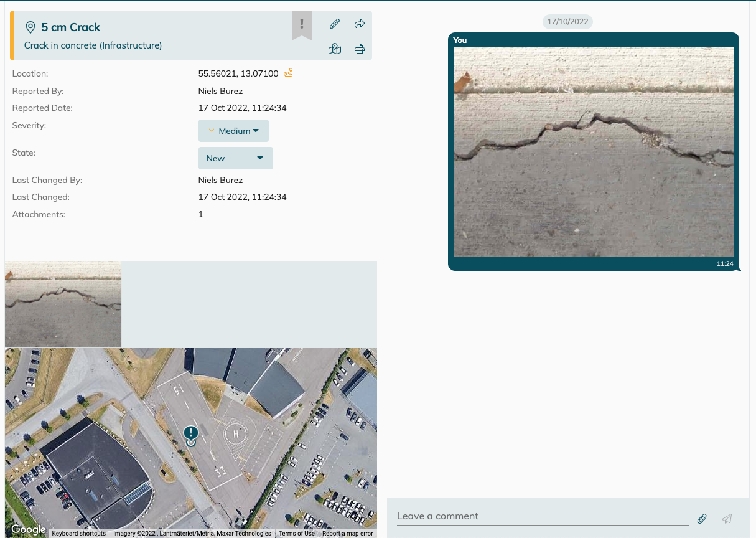Open the show-on-map icon
Image resolution: width=756 pixels, height=538 pixels.
coord(335,49)
